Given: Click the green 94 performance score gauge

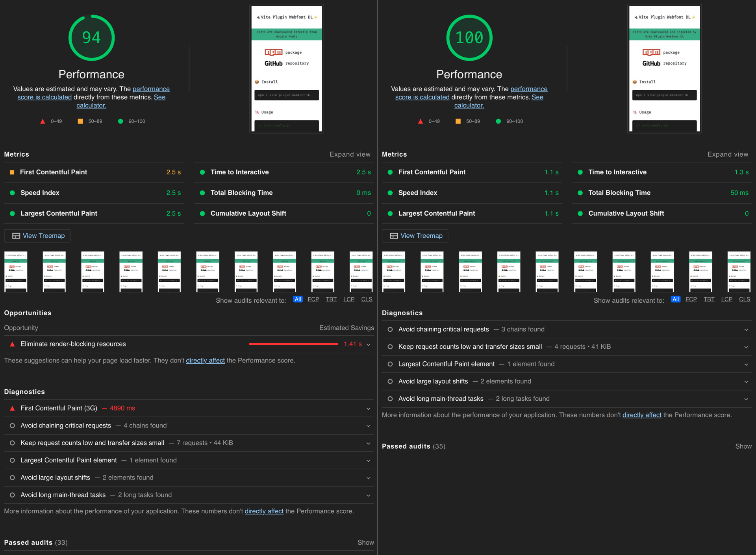Looking at the screenshot, I should [x=91, y=38].
